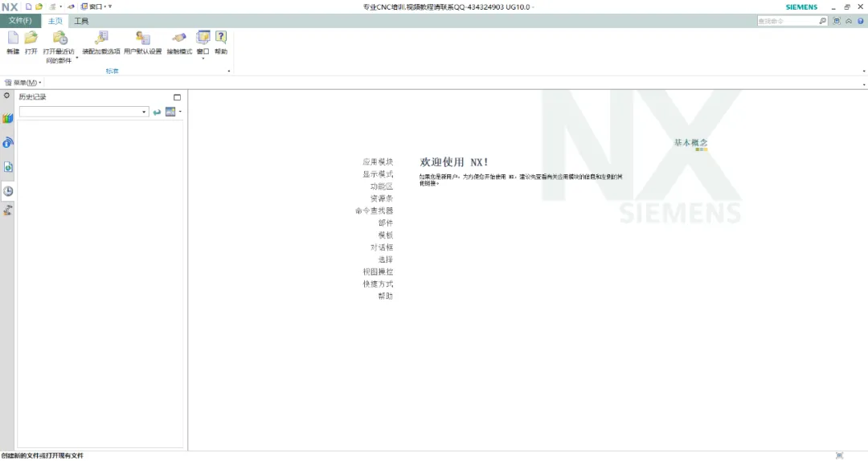Open 应用模块 welcome topic

[378, 161]
